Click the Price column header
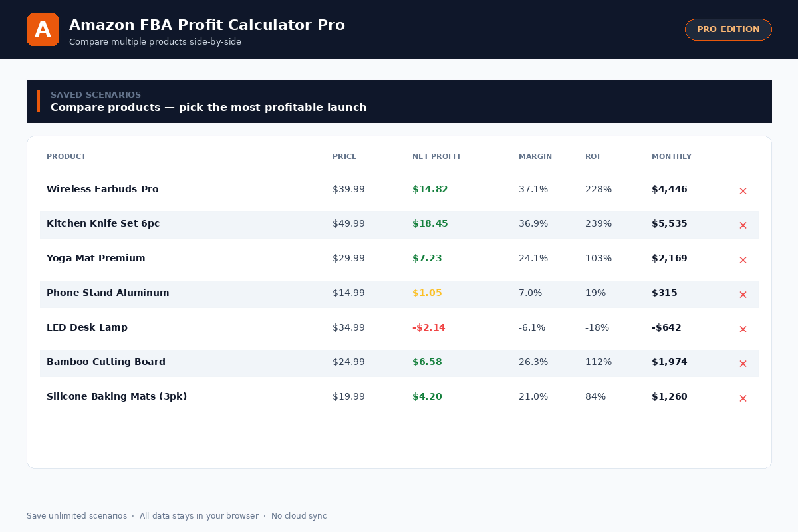 [x=344, y=157]
